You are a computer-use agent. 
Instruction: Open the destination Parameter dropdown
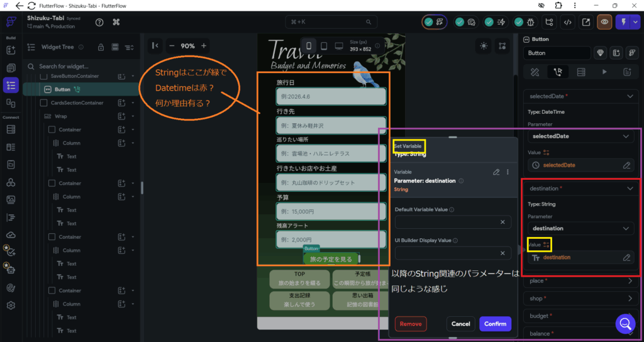pos(580,228)
